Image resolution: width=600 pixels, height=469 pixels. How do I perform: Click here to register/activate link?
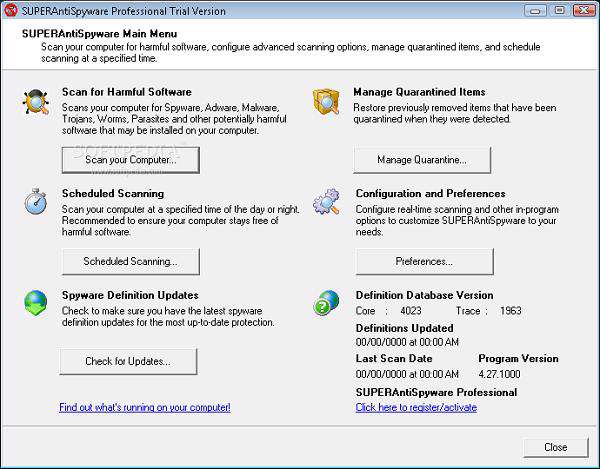[x=416, y=407]
